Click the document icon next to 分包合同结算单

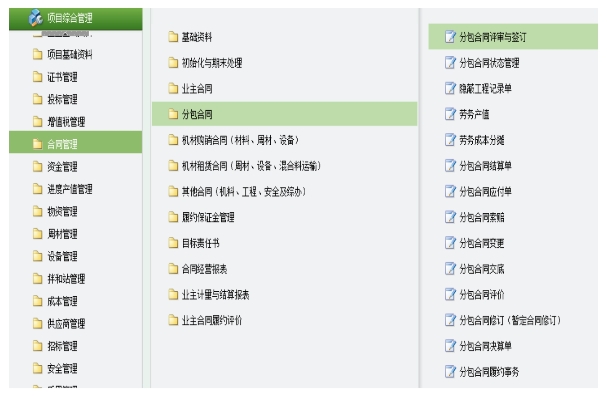[x=450, y=165]
